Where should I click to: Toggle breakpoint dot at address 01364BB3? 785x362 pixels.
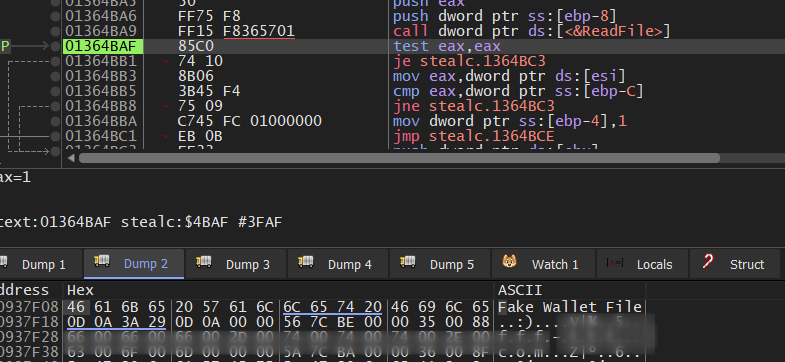click(x=56, y=77)
